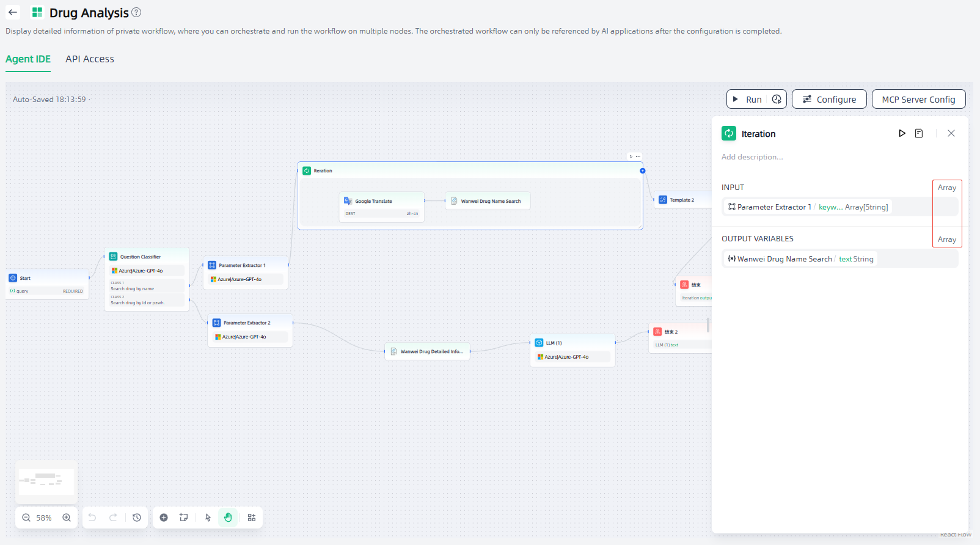Open the Configure settings
The width and height of the screenshot is (980, 545).
828,99
